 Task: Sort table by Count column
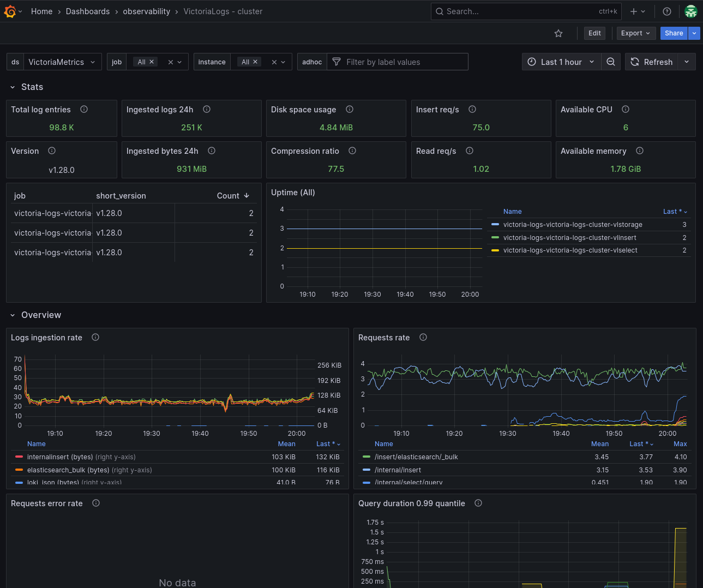[233, 195]
